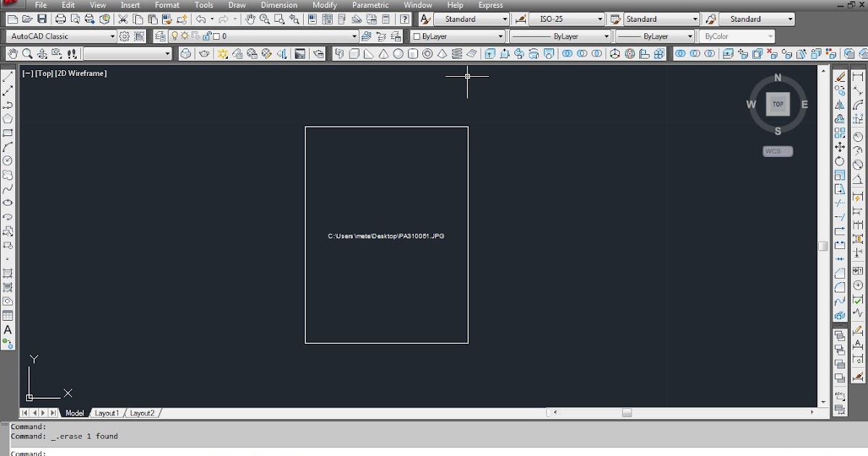Activate the Pan hand tool in the standard toolbar
868x456 pixels.
coord(250,19)
